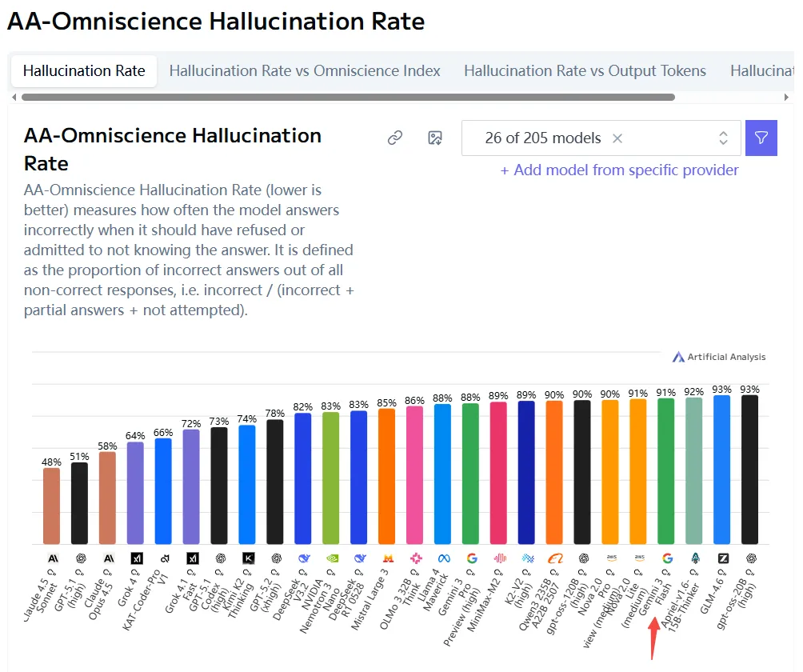
Task: Open Hallucination Rate vs Output Tokens tab
Action: tap(585, 71)
